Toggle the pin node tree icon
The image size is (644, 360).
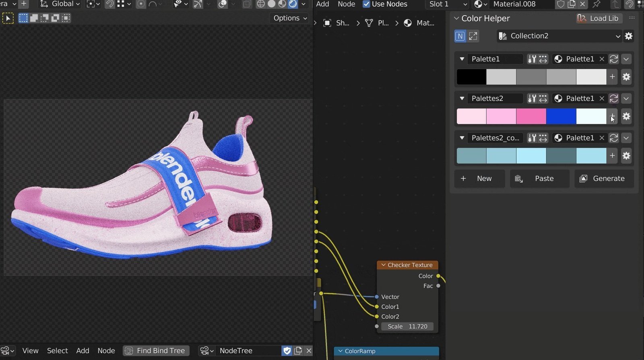597,4
